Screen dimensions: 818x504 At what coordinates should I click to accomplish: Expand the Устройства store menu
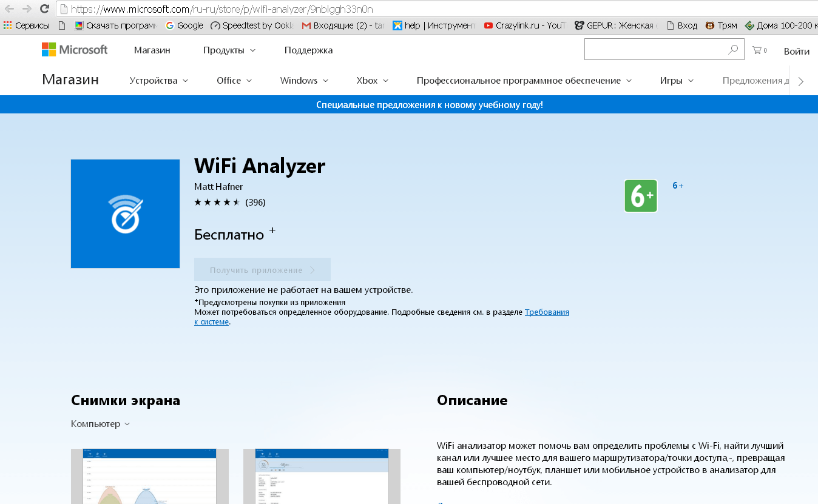(158, 81)
